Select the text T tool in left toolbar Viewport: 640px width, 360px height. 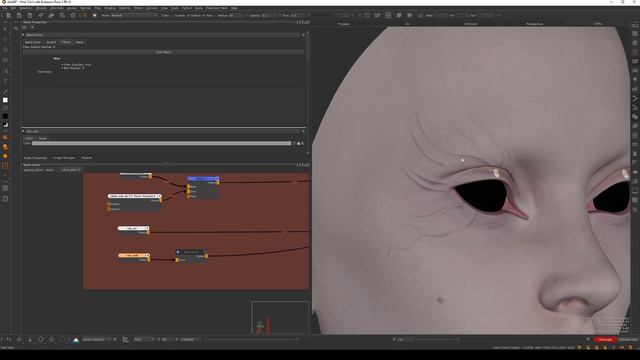(x=5, y=81)
